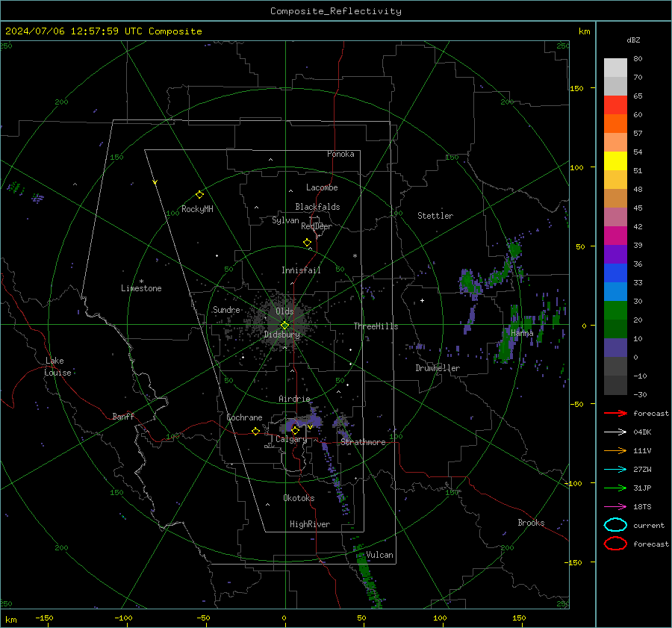The image size is (672, 628).
Task: Select the 30 dBZ green color swatch
Action: point(615,311)
